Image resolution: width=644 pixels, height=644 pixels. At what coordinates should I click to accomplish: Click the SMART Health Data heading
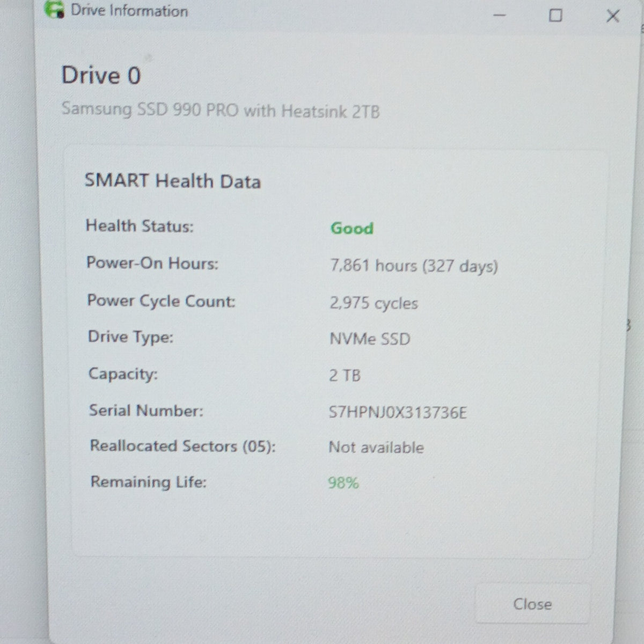click(x=173, y=181)
